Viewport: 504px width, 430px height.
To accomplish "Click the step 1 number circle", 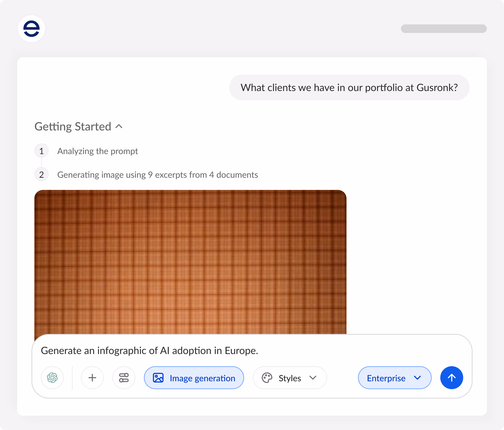I will (42, 151).
